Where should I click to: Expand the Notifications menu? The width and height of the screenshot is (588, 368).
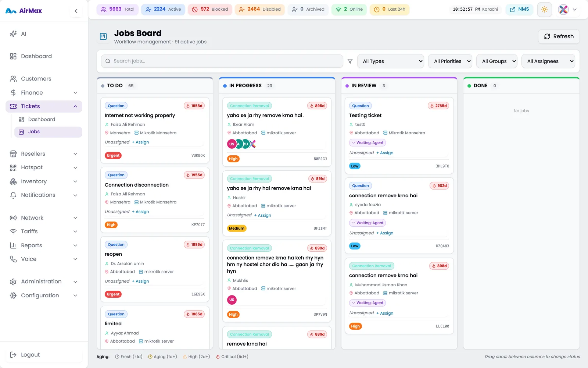pos(44,195)
